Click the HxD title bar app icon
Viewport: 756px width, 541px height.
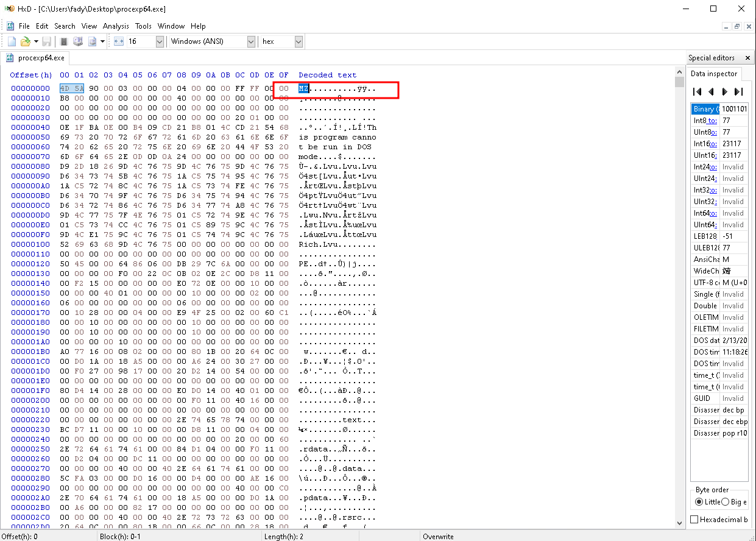click(10, 9)
